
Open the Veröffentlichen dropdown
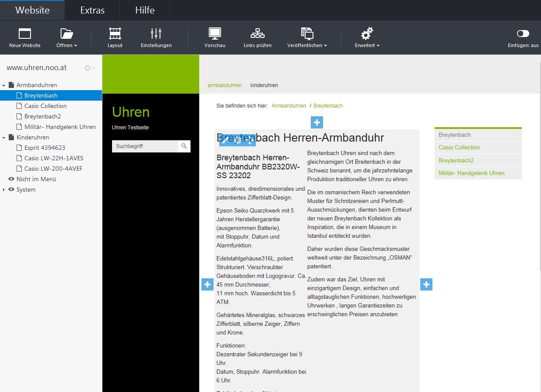pos(307,37)
